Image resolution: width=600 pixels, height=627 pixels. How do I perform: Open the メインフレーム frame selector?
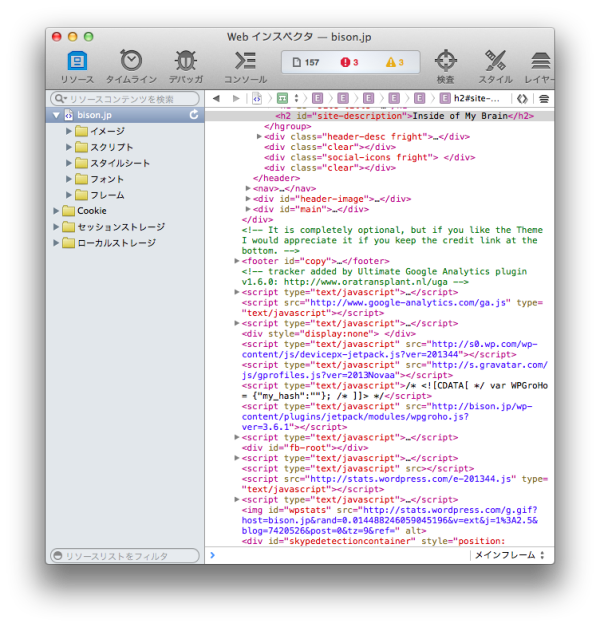(x=510, y=555)
